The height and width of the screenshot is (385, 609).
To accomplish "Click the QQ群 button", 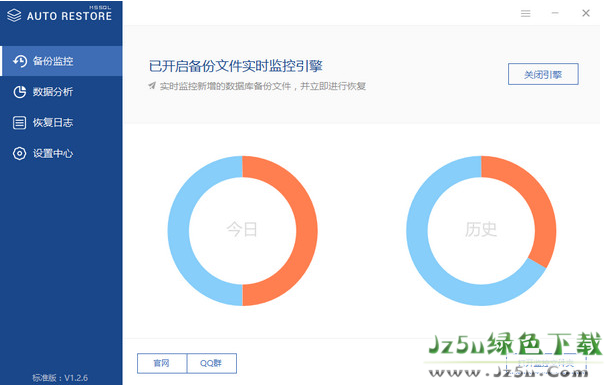I will (x=212, y=363).
